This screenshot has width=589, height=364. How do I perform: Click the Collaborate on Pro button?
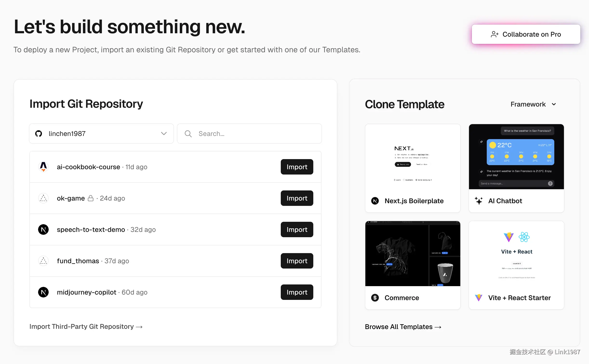click(x=526, y=34)
